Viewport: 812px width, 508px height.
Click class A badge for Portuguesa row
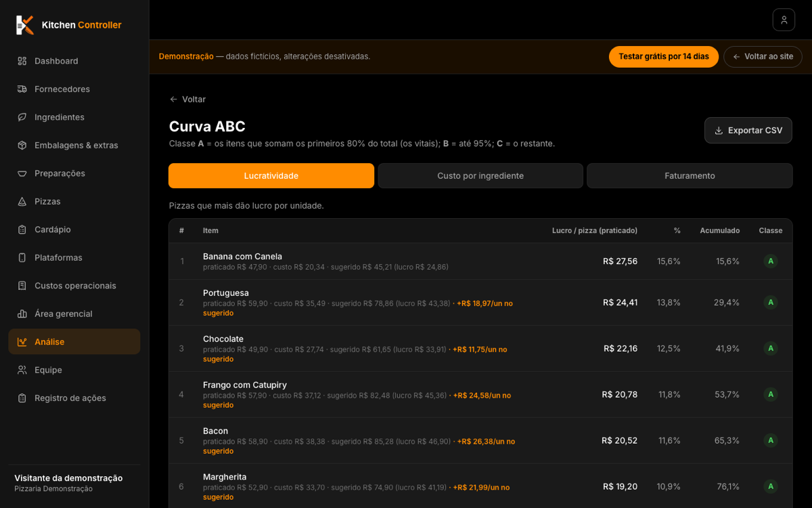click(x=771, y=303)
